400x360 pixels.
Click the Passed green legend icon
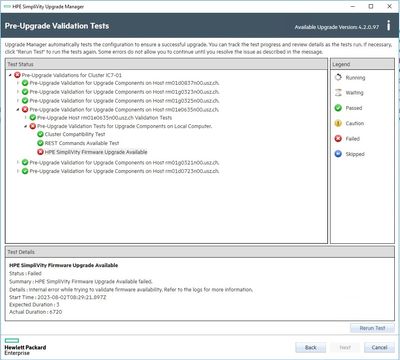pos(338,108)
